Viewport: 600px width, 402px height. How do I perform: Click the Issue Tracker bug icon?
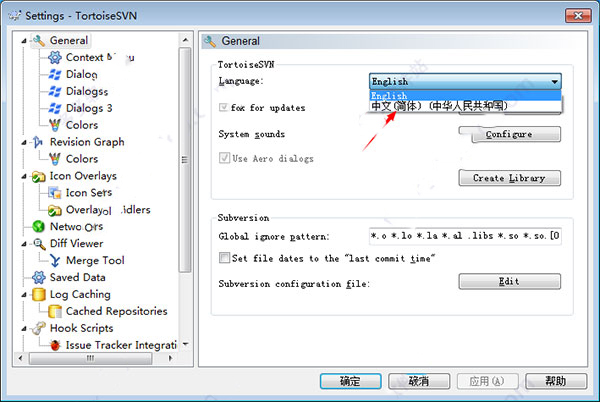[55, 345]
